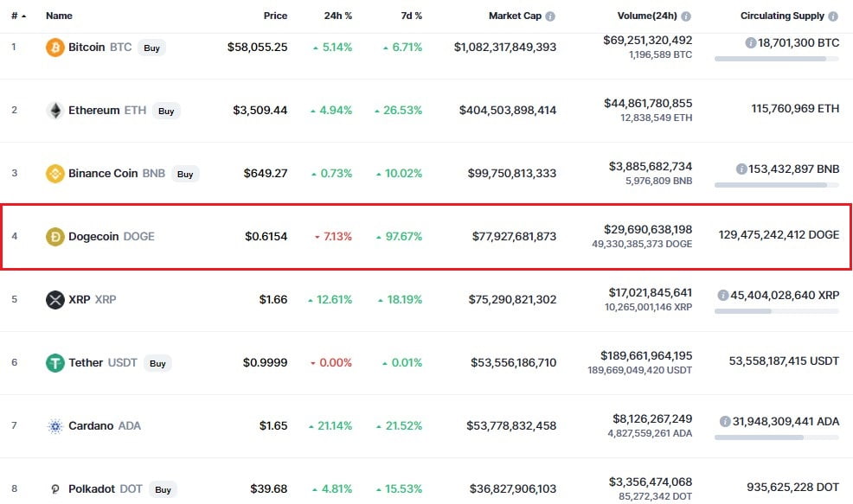Open the Binance Coin name link

pyautogui.click(x=103, y=174)
